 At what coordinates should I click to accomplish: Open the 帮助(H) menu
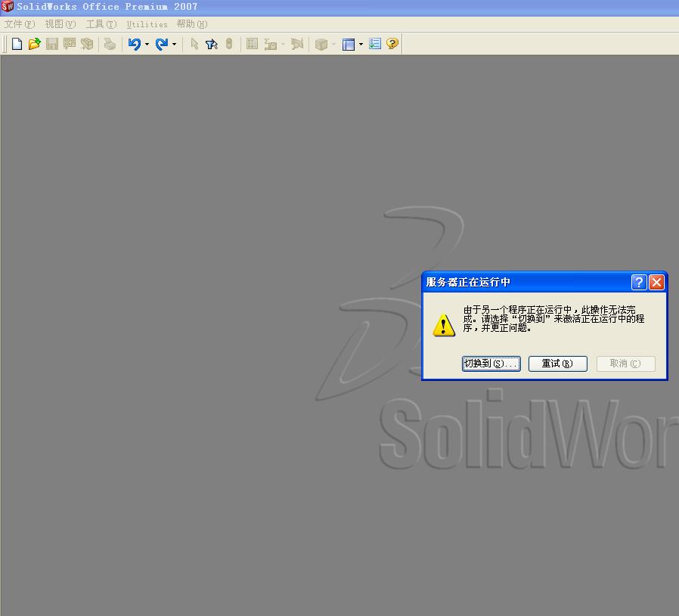click(192, 24)
